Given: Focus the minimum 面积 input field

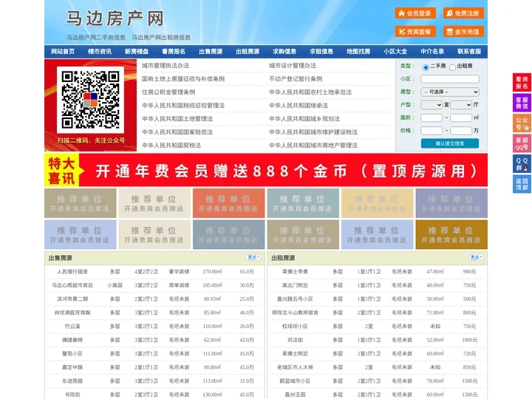Looking at the screenshot, I should [432, 117].
